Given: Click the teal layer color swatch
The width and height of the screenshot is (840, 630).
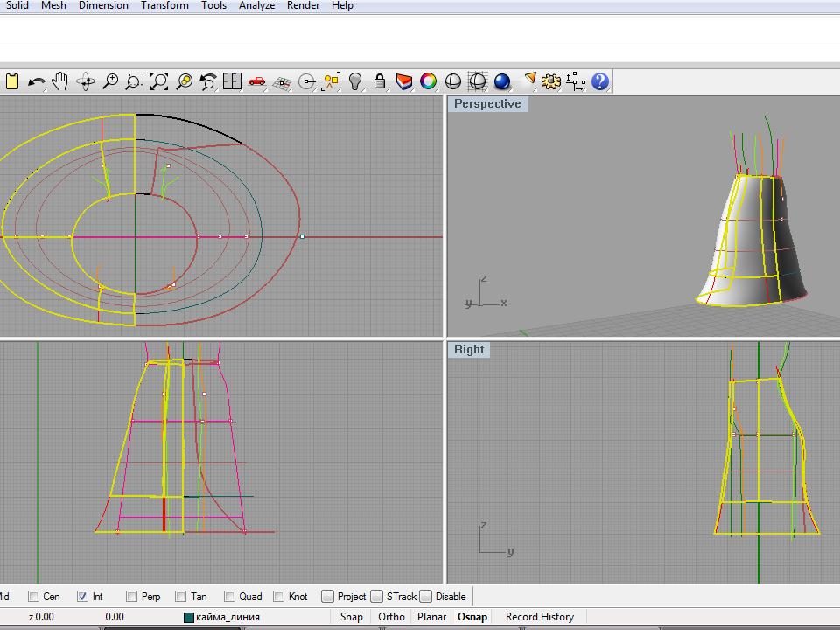Looking at the screenshot, I should (x=188, y=617).
